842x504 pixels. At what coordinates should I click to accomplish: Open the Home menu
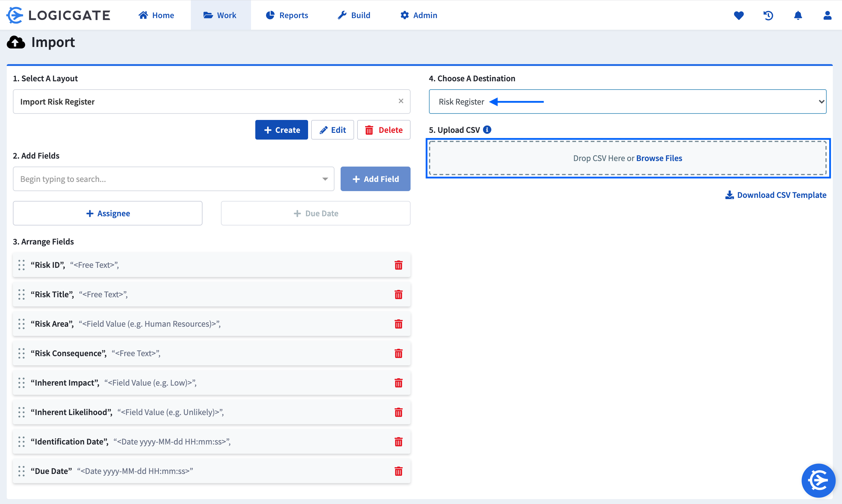pos(156,15)
